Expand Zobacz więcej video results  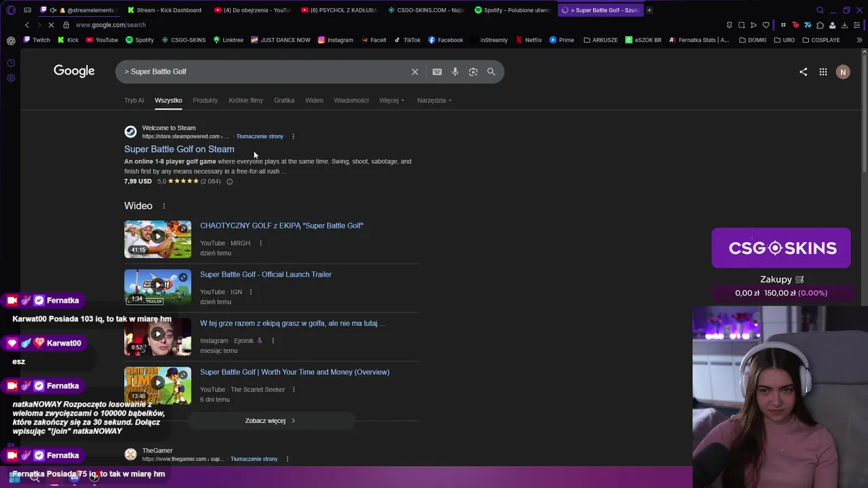[271, 421]
